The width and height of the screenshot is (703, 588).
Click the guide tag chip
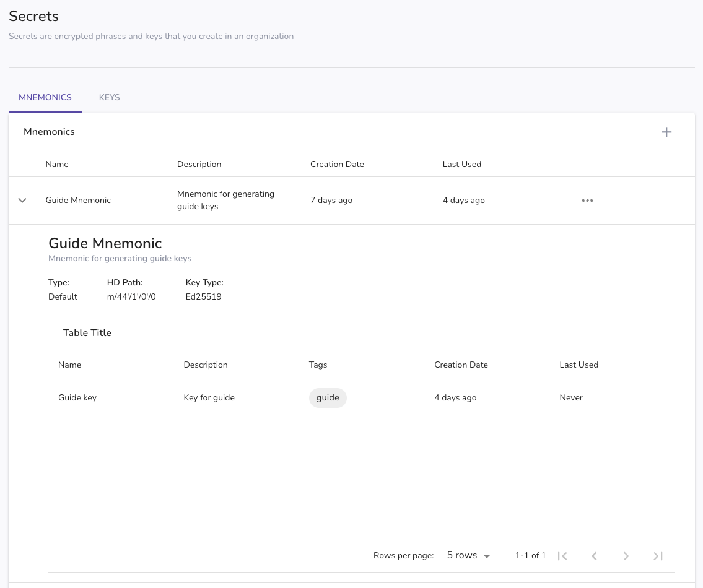coord(328,397)
